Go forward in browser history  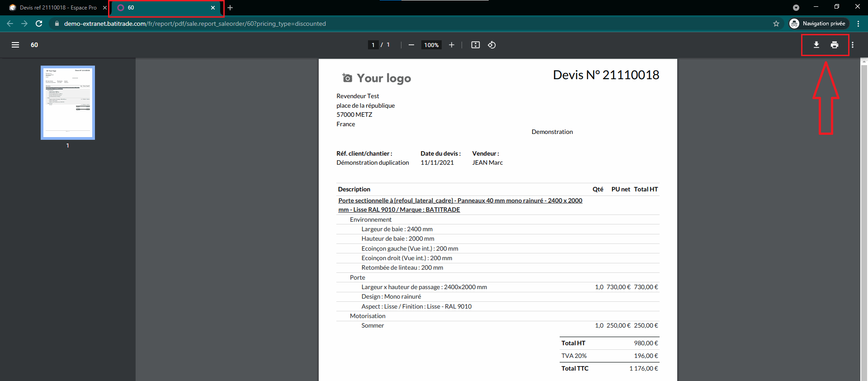pos(24,24)
